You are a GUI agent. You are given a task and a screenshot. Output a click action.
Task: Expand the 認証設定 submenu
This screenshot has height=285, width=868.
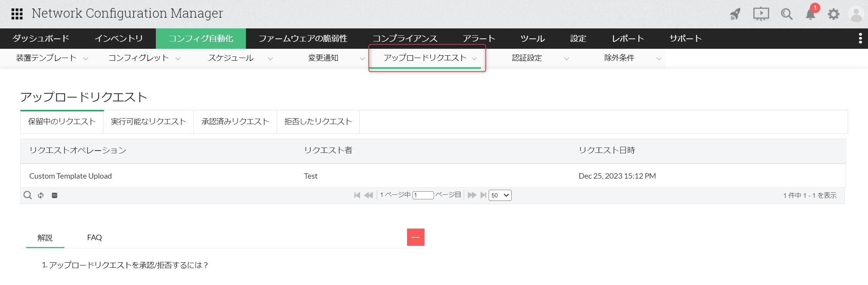[x=566, y=59]
